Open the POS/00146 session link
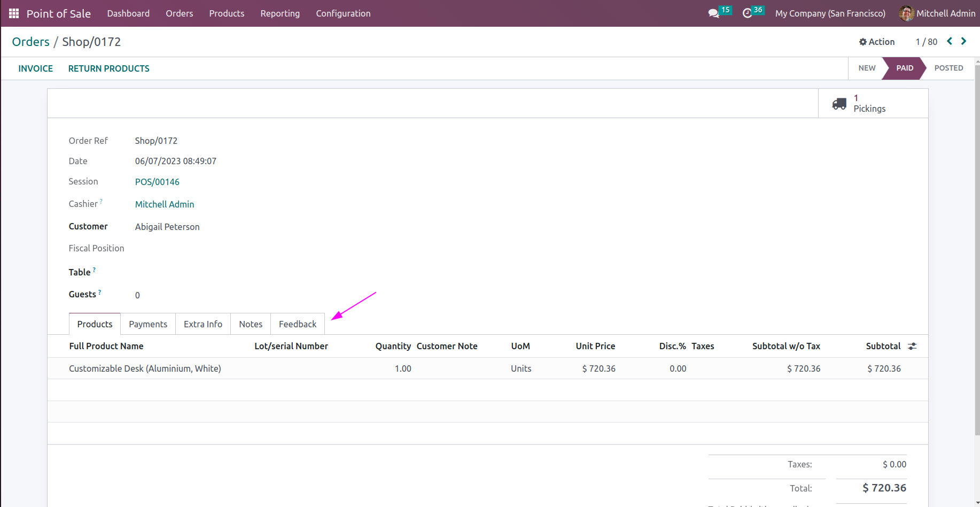 click(x=157, y=182)
